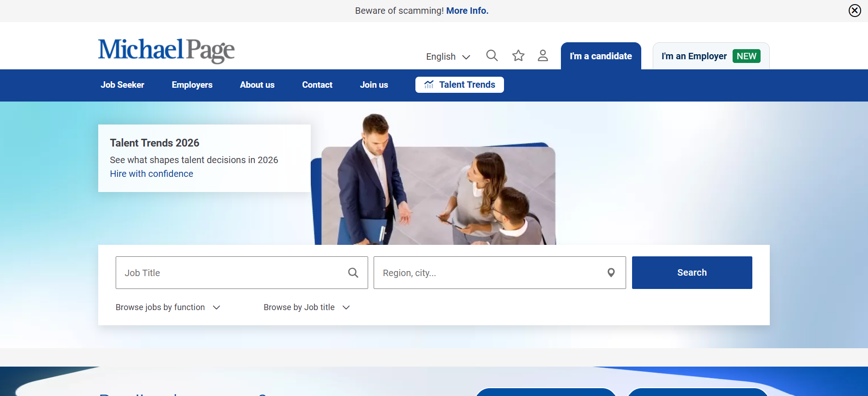Switch to I'm an Employer tab
Image resolution: width=868 pixels, height=396 pixels.
coord(711,56)
